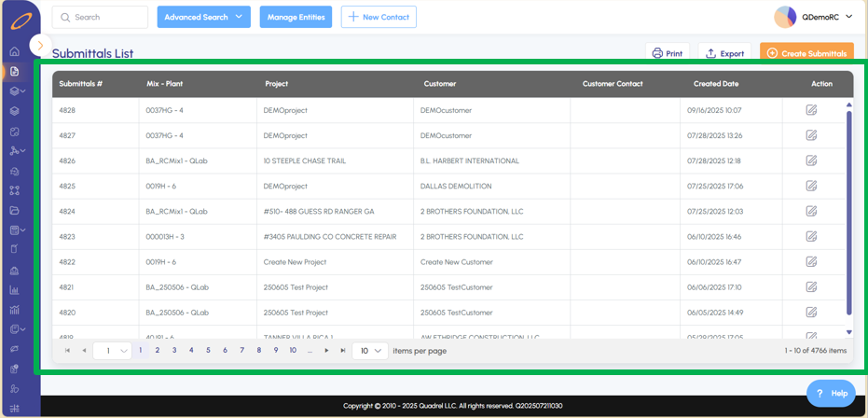Edit submittal 4821 with its action icon

[811, 286]
